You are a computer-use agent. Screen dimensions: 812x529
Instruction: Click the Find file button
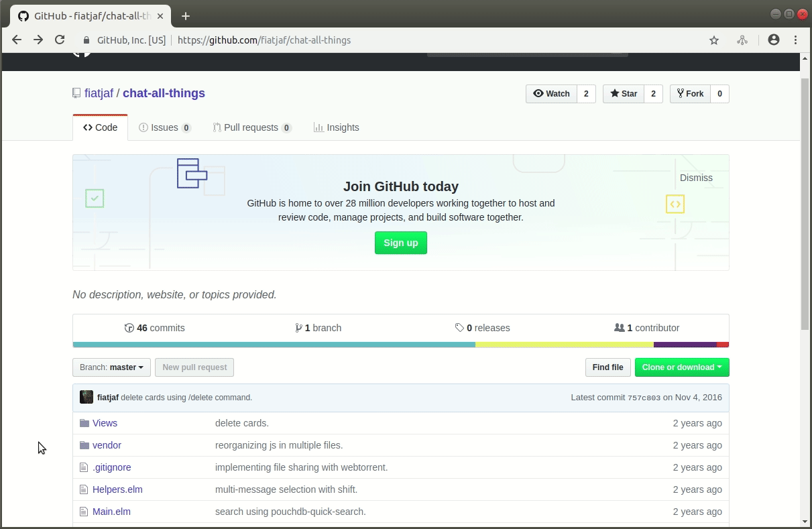[608, 367]
